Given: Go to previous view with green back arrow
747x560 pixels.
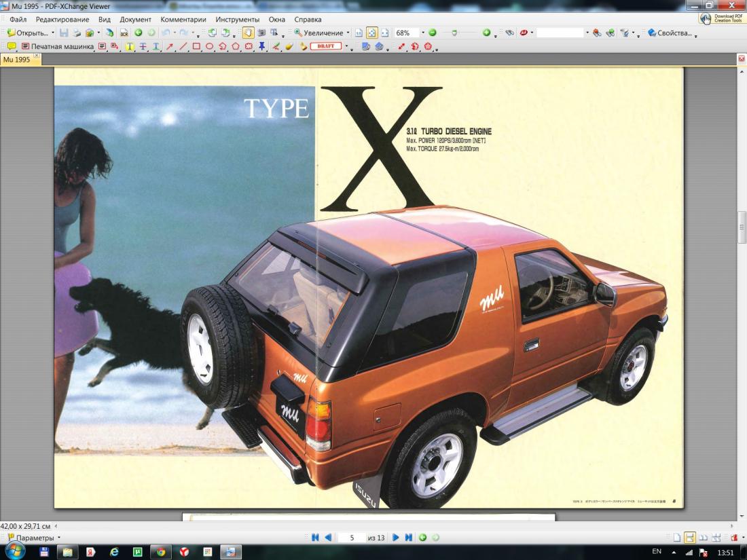Looking at the screenshot, I should click(138, 33).
